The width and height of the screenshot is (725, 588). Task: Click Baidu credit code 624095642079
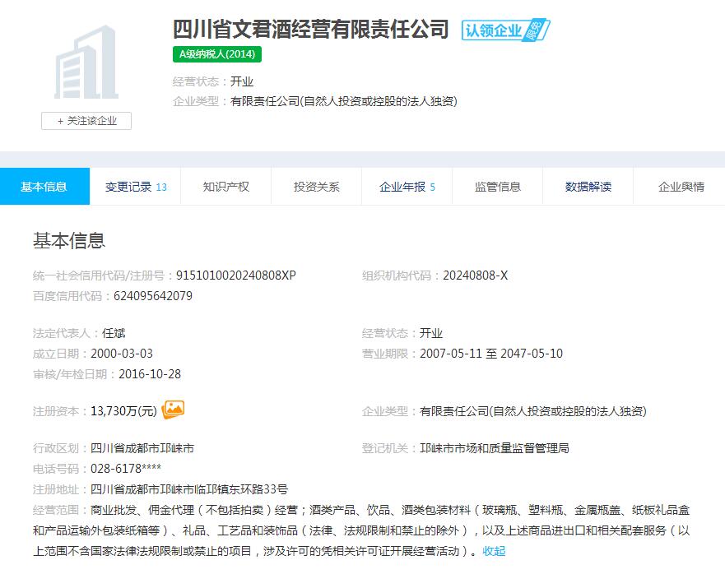tap(153, 295)
